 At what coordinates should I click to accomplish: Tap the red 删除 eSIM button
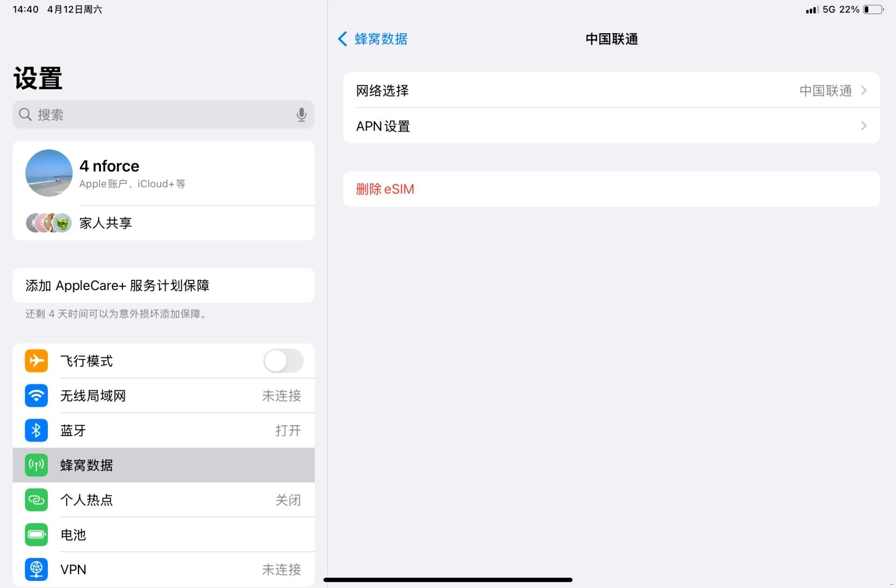pos(385,189)
